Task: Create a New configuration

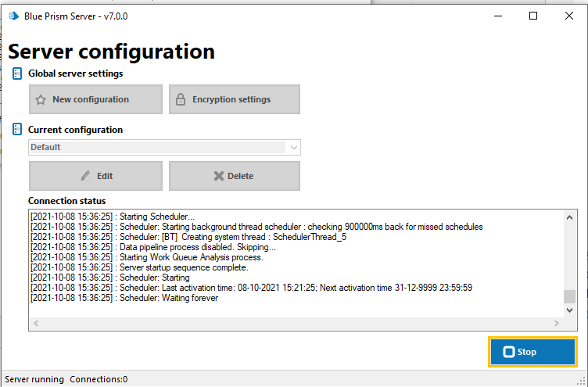Action: 95,99
